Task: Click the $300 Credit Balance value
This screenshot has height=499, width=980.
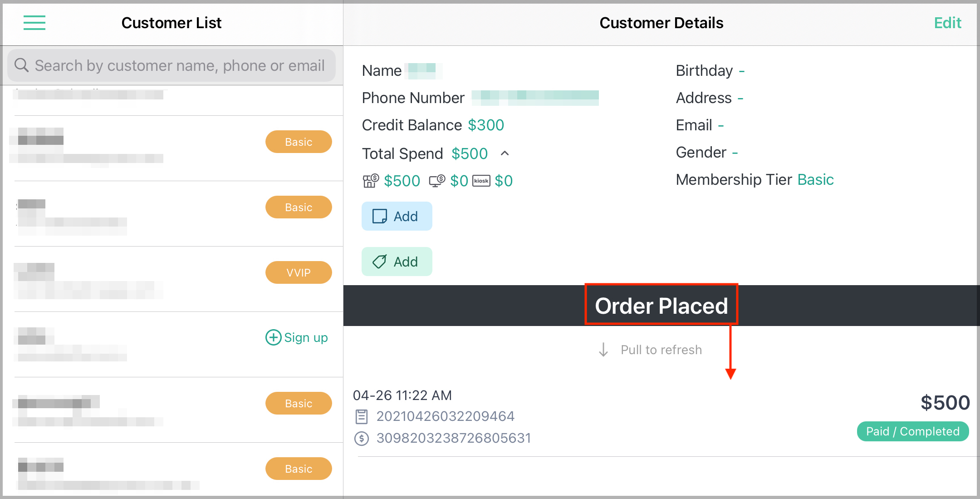Action: (486, 125)
